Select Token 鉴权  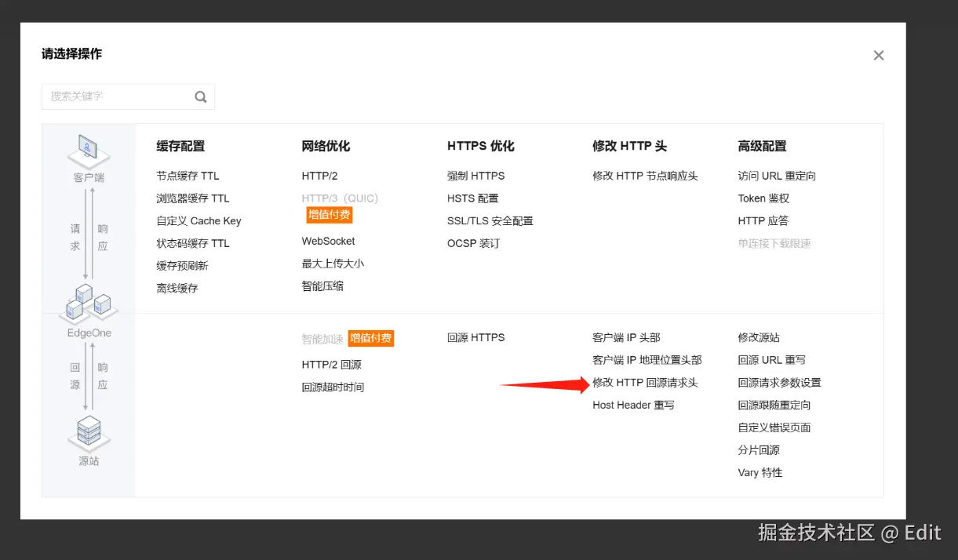click(763, 198)
